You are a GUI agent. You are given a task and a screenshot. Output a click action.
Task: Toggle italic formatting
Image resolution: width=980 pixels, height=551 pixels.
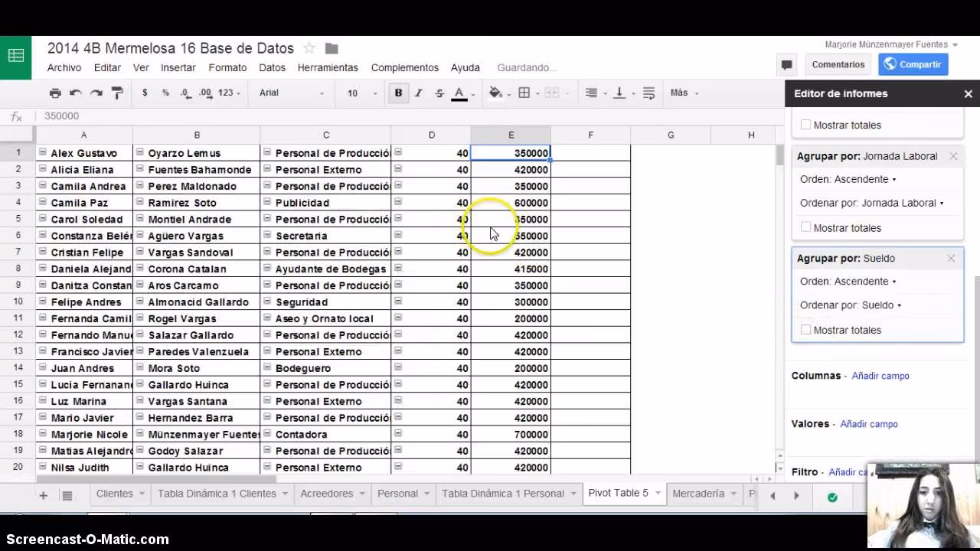pos(419,93)
